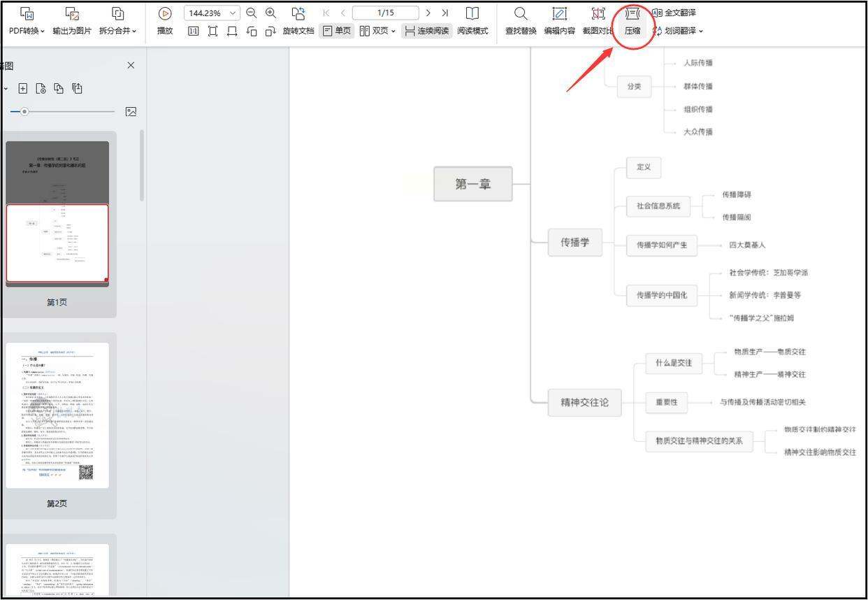Go to the previous page
The width and height of the screenshot is (868, 600).
pos(342,13)
